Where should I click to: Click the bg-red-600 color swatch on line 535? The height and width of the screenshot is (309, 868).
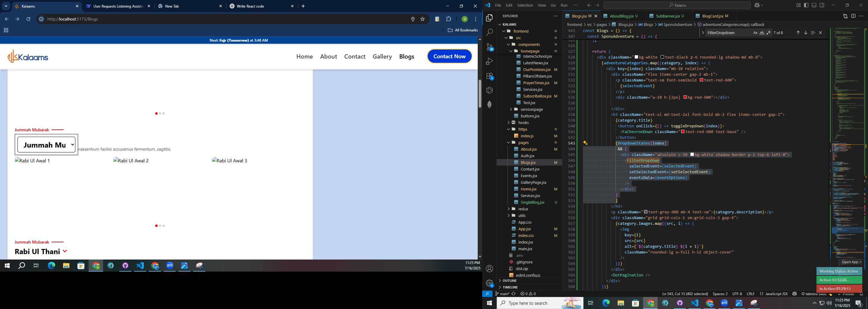685,97
